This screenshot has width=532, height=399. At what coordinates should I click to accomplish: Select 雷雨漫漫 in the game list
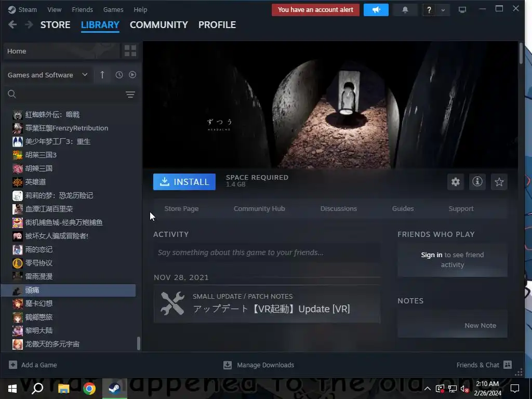coord(68,276)
